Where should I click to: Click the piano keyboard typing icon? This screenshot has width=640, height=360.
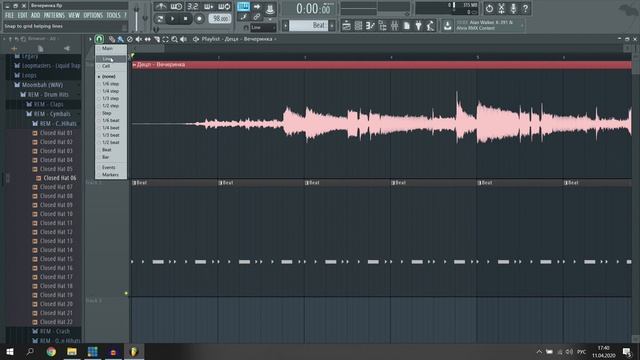pyautogui.click(x=243, y=7)
